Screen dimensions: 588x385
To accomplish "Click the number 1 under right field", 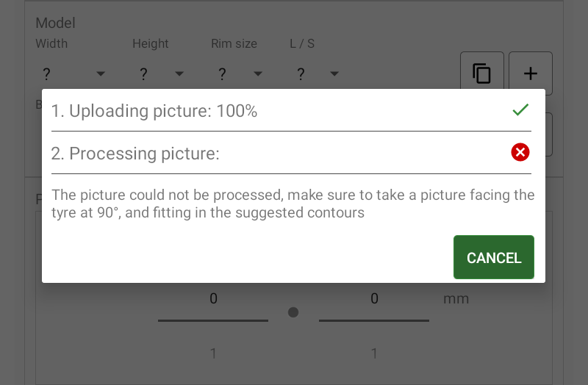I will pyautogui.click(x=374, y=353).
